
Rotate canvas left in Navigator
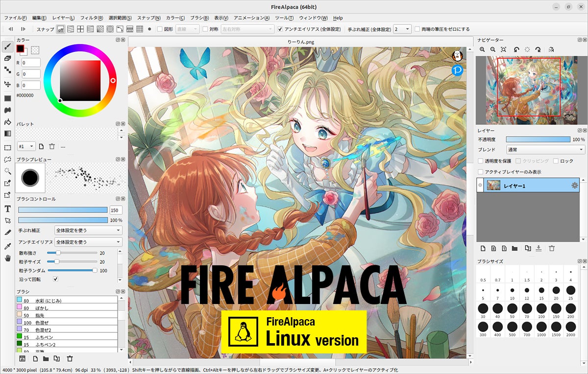[x=516, y=49]
